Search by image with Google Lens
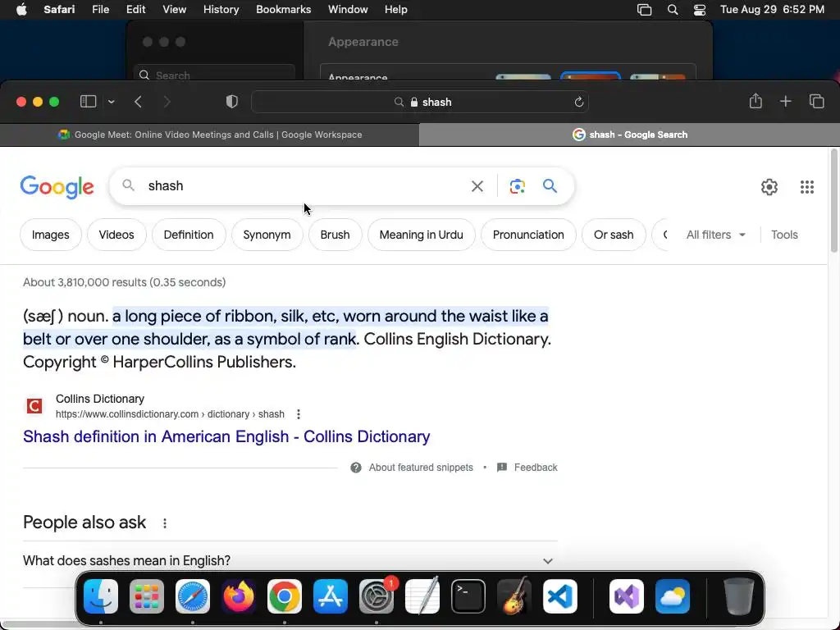The height and width of the screenshot is (630, 840). (x=517, y=186)
